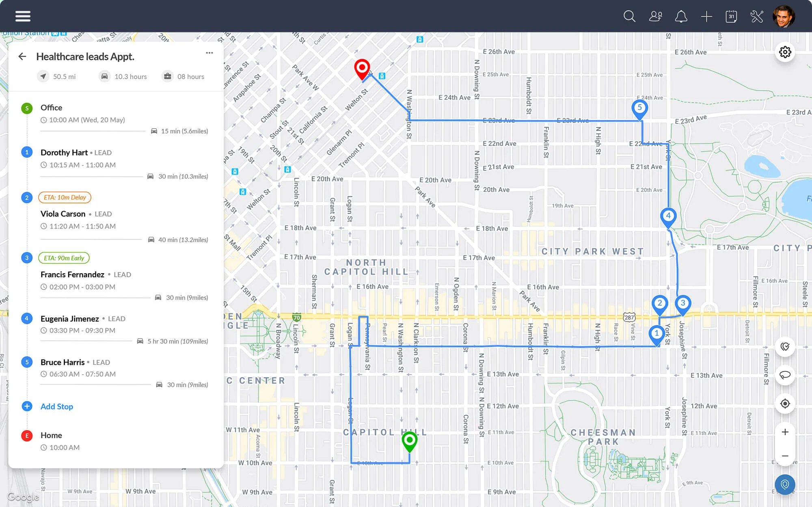Click the blue location pin button
The width and height of the screenshot is (812, 507).
pyautogui.click(x=785, y=485)
